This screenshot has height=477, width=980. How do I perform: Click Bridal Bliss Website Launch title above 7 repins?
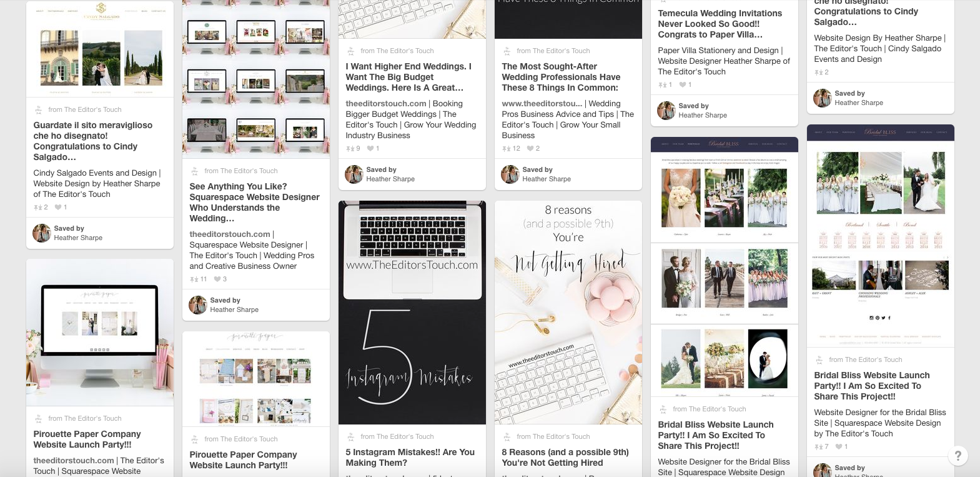872,386
